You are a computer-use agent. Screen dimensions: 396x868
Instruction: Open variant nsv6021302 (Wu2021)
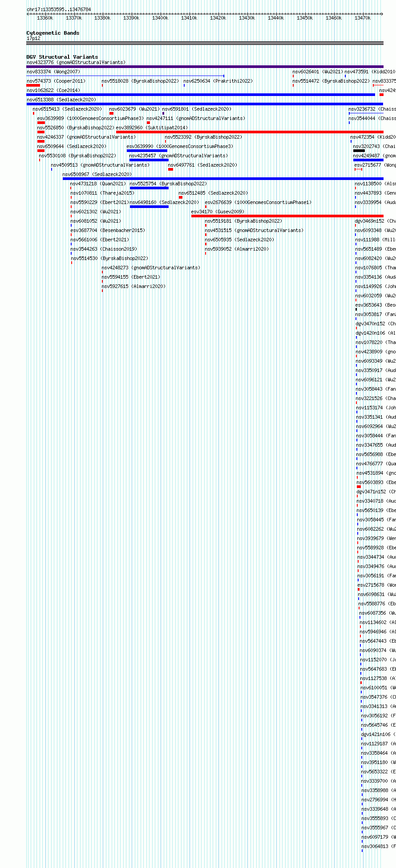[x=96, y=212]
